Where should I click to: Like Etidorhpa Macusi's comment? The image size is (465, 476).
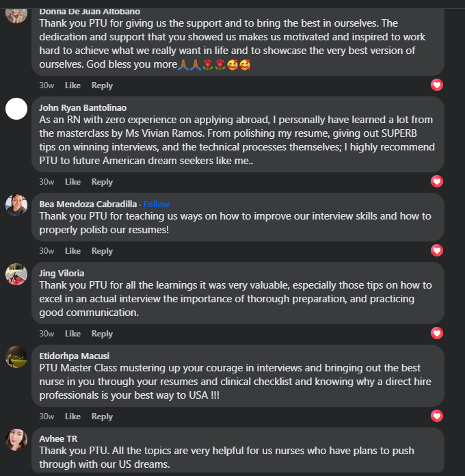coord(72,416)
